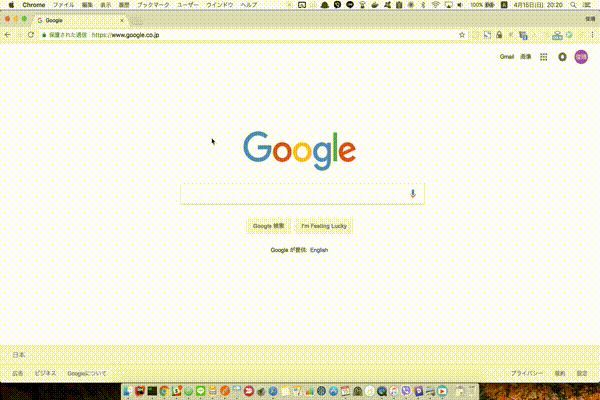The image size is (600, 400).
Task: Open the macOS Wi-Fi status menu
Action: pyautogui.click(x=435, y=5)
